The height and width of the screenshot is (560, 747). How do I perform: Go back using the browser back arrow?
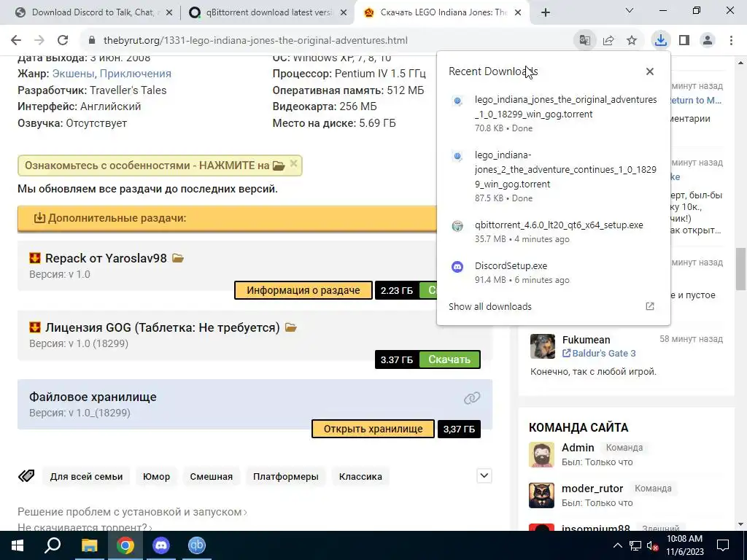pyautogui.click(x=16, y=41)
